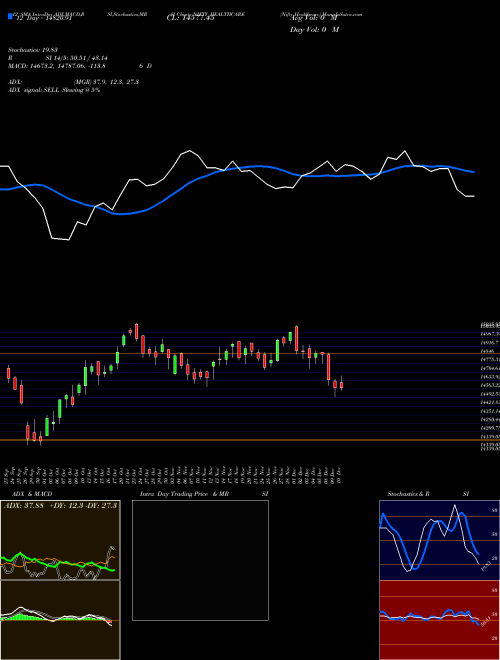The width and height of the screenshot is (500, 660).
Task: Select the MACD values line
Action: [x=80, y=66]
